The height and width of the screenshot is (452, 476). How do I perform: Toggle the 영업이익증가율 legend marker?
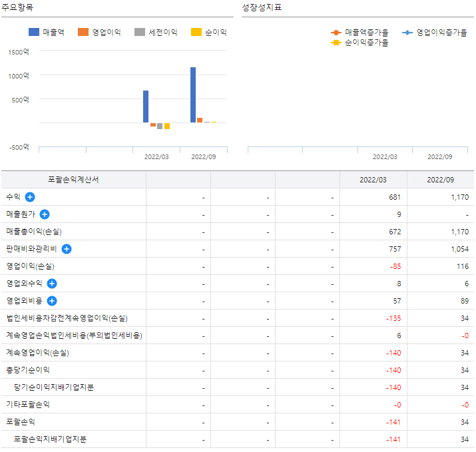[407, 33]
